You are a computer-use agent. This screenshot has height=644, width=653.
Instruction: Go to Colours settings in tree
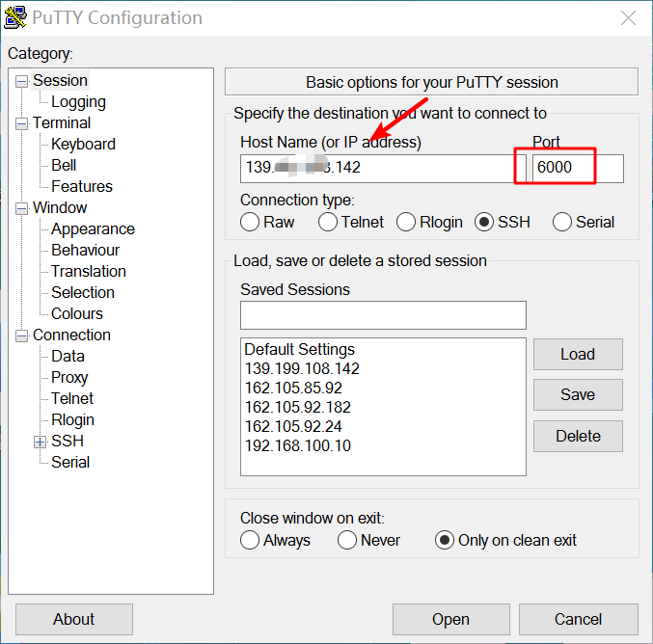(x=76, y=314)
